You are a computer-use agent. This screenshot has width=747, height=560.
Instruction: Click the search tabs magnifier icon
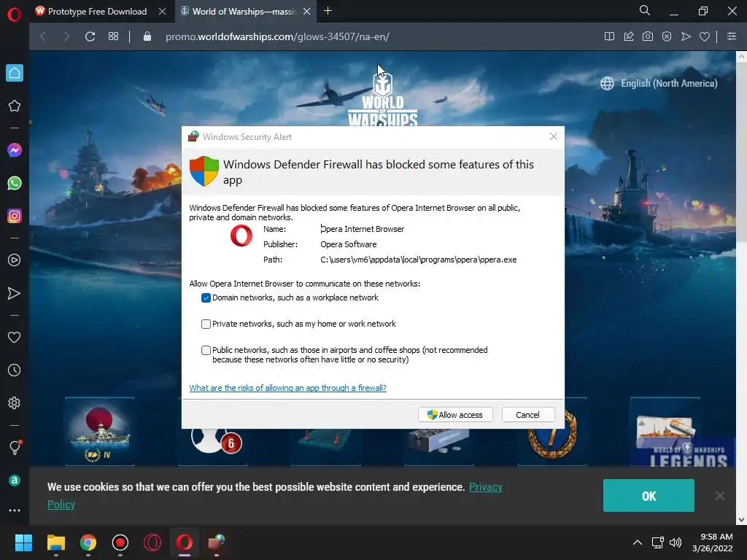645,10
